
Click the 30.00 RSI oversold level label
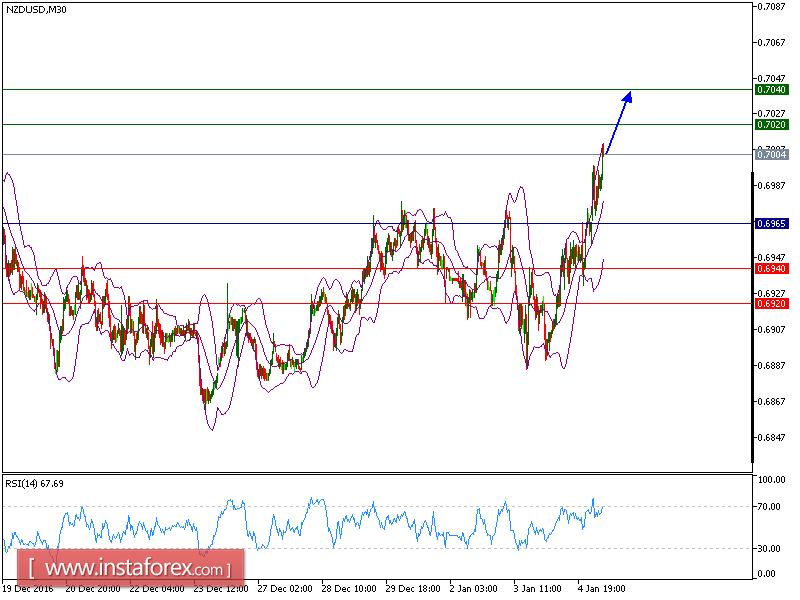click(x=770, y=549)
